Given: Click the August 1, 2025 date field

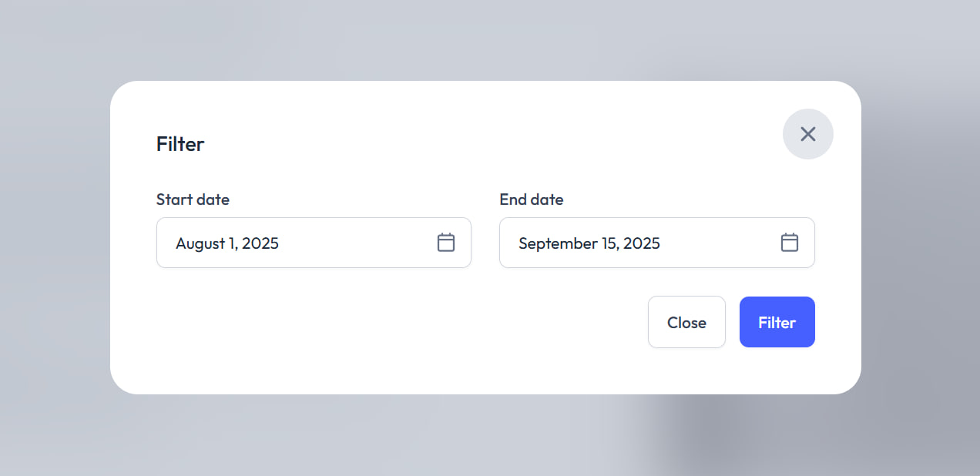Looking at the screenshot, I should [293, 243].
